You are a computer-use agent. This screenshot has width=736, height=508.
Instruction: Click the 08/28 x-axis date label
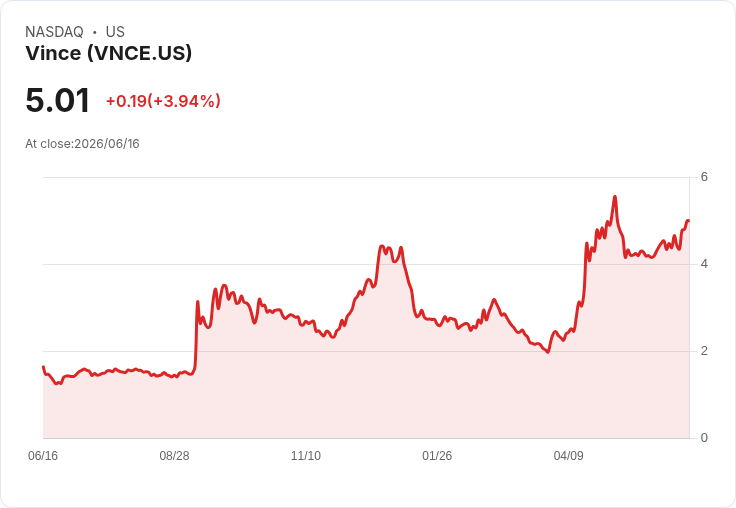(x=174, y=455)
